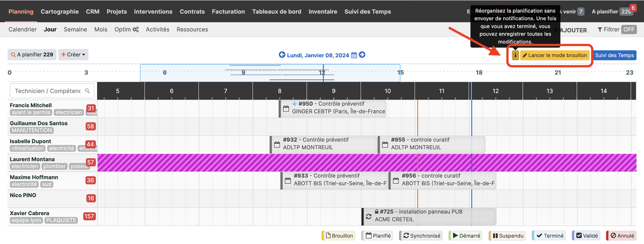Open the Interventions menu
The image size is (644, 244).
pos(153,12)
